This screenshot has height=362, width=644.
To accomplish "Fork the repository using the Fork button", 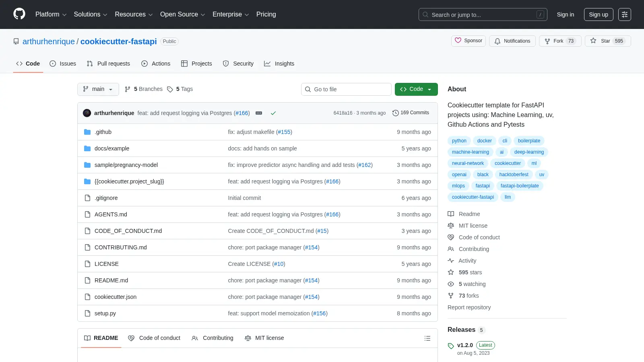I will pyautogui.click(x=560, y=41).
